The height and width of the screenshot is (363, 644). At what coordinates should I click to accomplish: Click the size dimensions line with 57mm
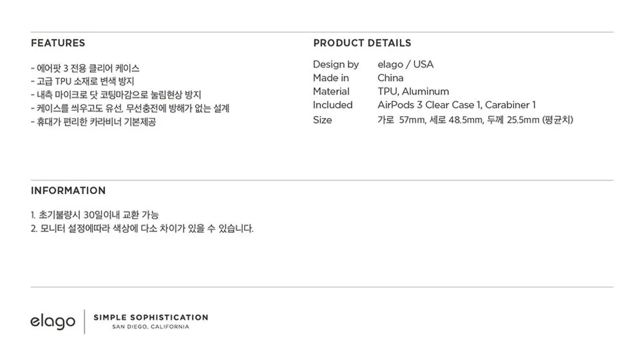475,120
